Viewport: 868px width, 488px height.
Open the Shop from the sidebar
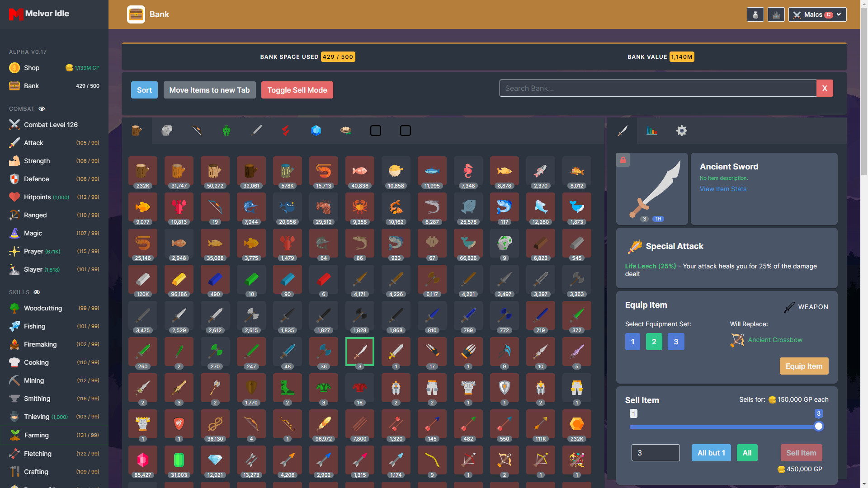click(x=31, y=67)
